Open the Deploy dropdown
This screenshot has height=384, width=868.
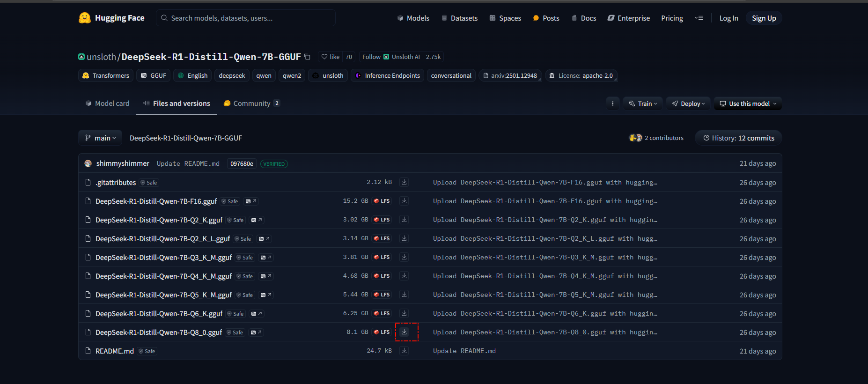pyautogui.click(x=688, y=103)
